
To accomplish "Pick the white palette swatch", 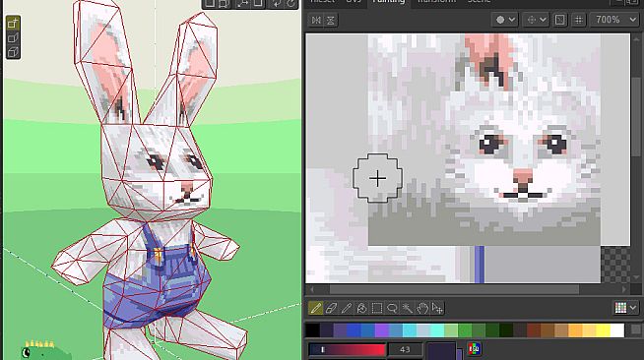I will click(x=617, y=330).
